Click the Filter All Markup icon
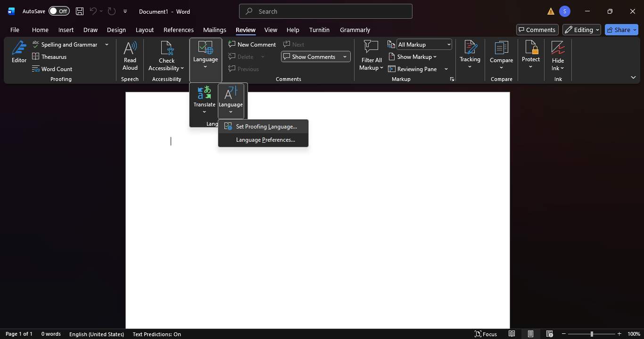 click(372, 47)
